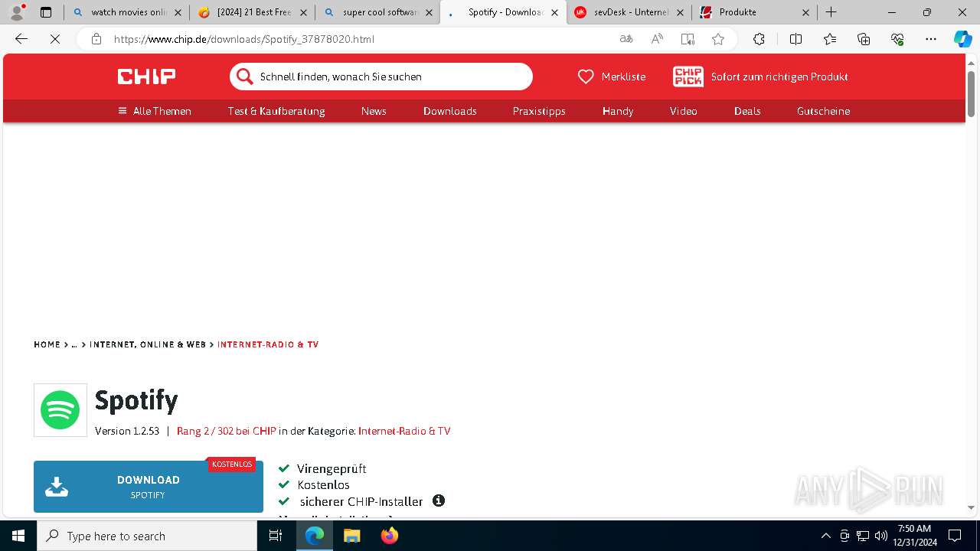This screenshot has width=980, height=551.
Task: Show hidden system tray icons
Action: (825, 536)
